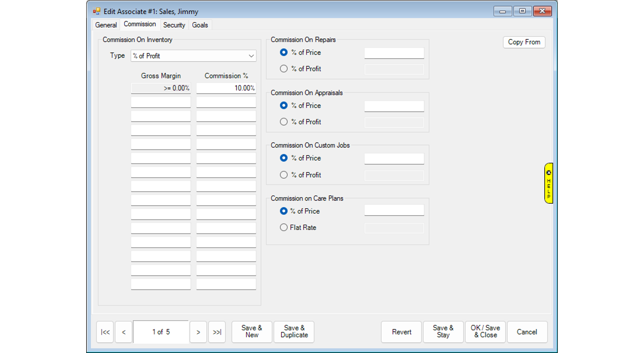
Task: Click the Repairs % of Price input field
Action: tap(394, 53)
